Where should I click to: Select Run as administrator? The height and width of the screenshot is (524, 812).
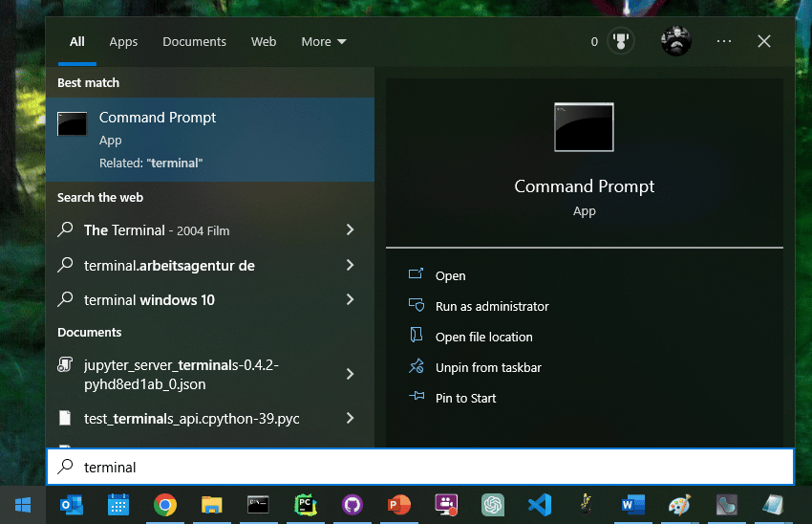pos(492,306)
